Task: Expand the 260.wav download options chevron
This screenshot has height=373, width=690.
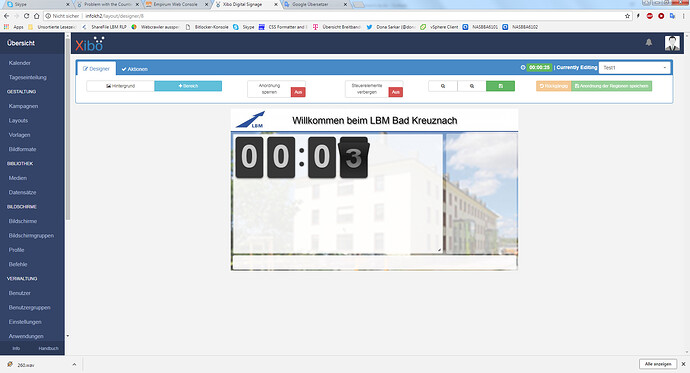Action: (74, 365)
